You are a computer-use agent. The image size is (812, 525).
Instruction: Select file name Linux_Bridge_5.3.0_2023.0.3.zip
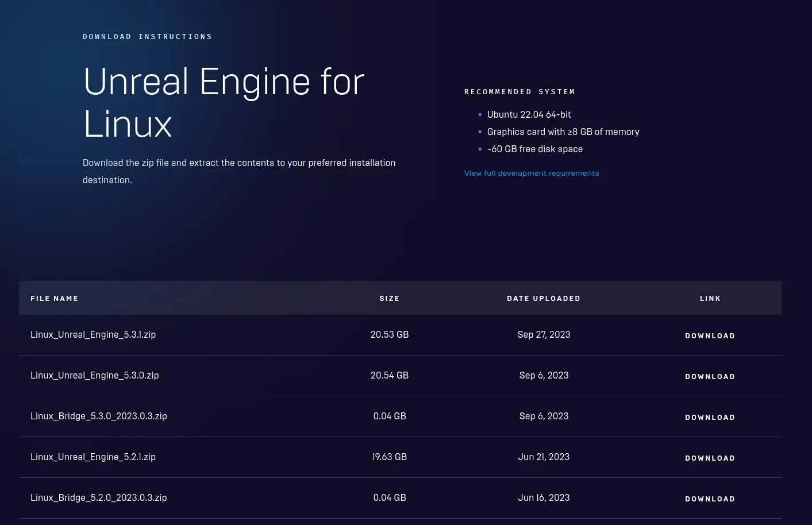tap(99, 416)
